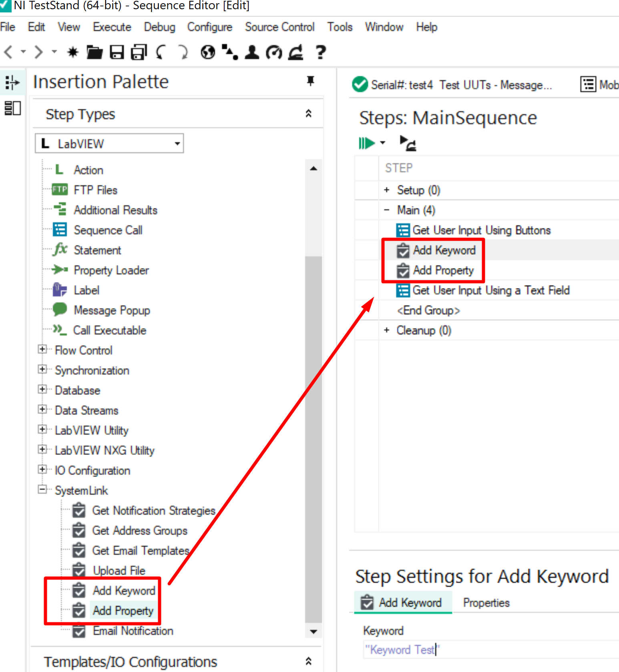Viewport: 619px width, 672px height.
Task: Click the Open File folder icon
Action: click(x=94, y=52)
